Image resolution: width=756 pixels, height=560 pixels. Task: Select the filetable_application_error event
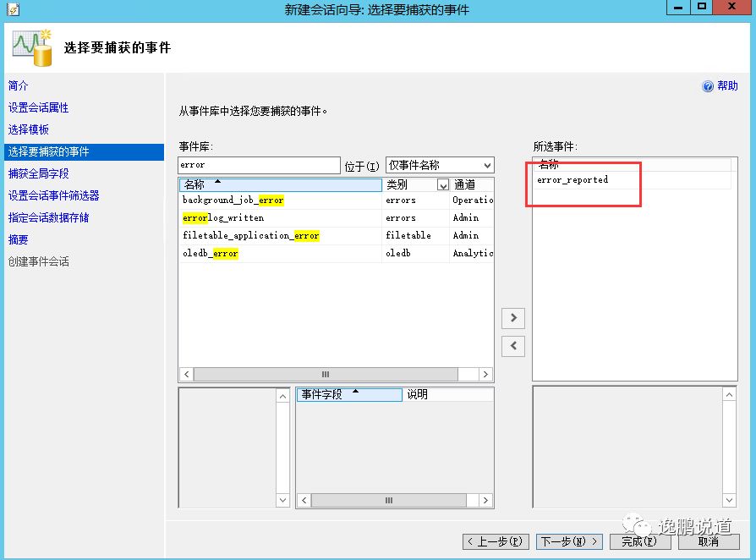pos(250,236)
